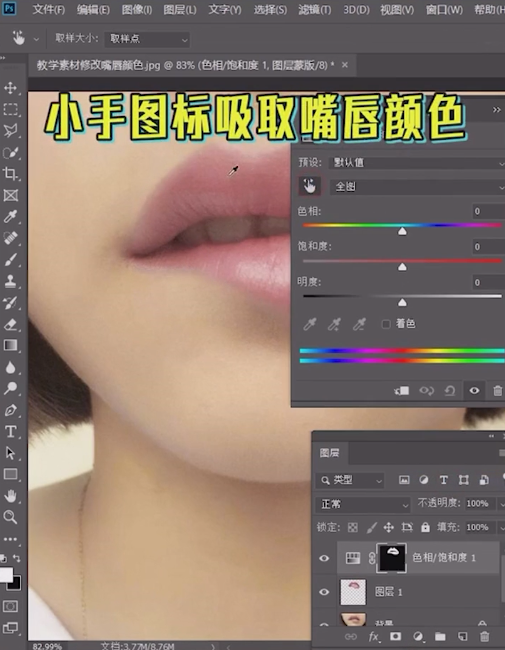This screenshot has height=650, width=505.
Task: Toggle Quick Mask mode
Action: 10,606
